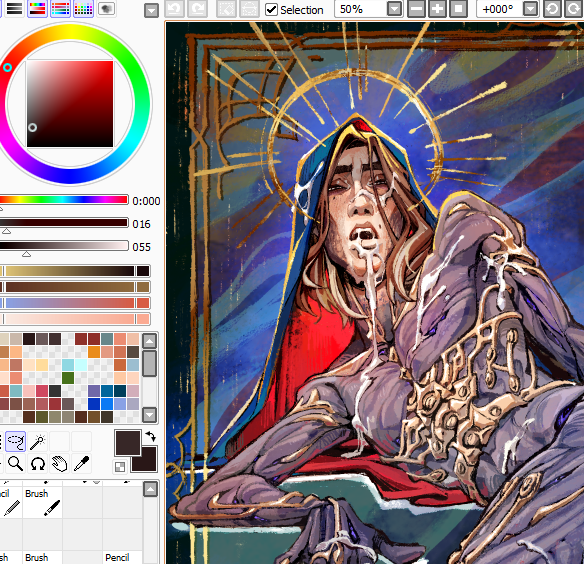Image resolution: width=584 pixels, height=564 pixels.
Task: Select the Magic Wand tool
Action: (37, 441)
